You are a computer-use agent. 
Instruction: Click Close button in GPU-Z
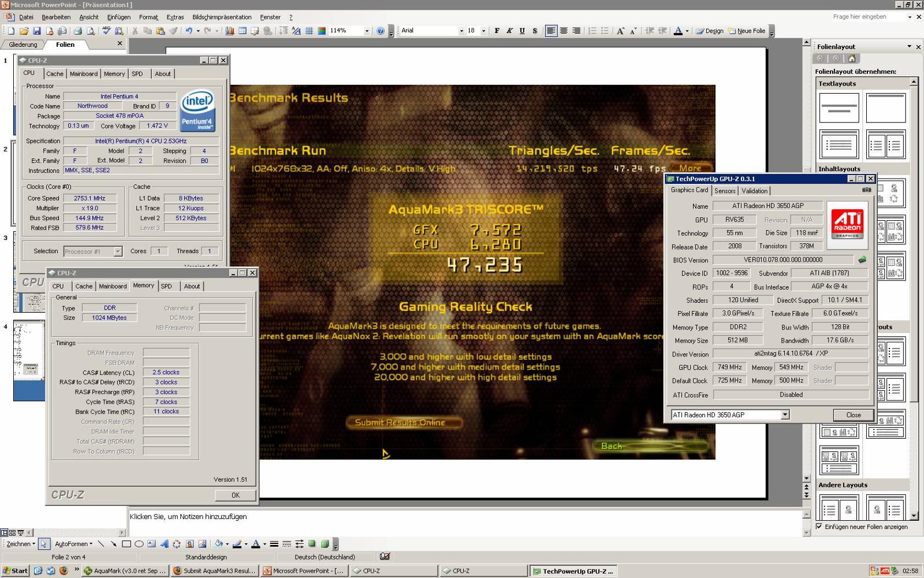point(854,415)
